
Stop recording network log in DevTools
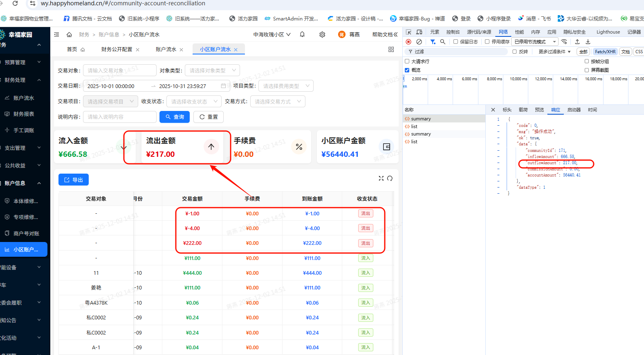(x=408, y=42)
